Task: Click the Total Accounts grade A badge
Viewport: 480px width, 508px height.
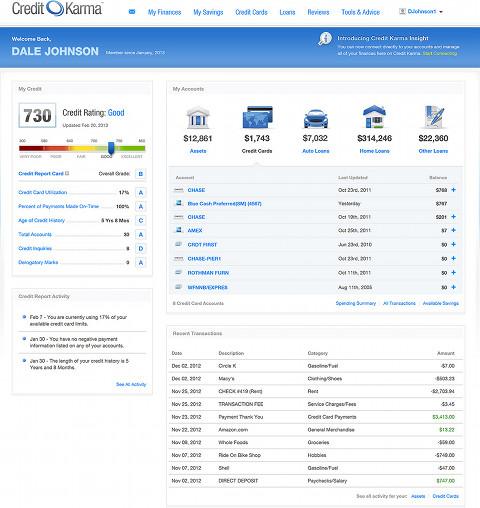Action: pyautogui.click(x=141, y=234)
